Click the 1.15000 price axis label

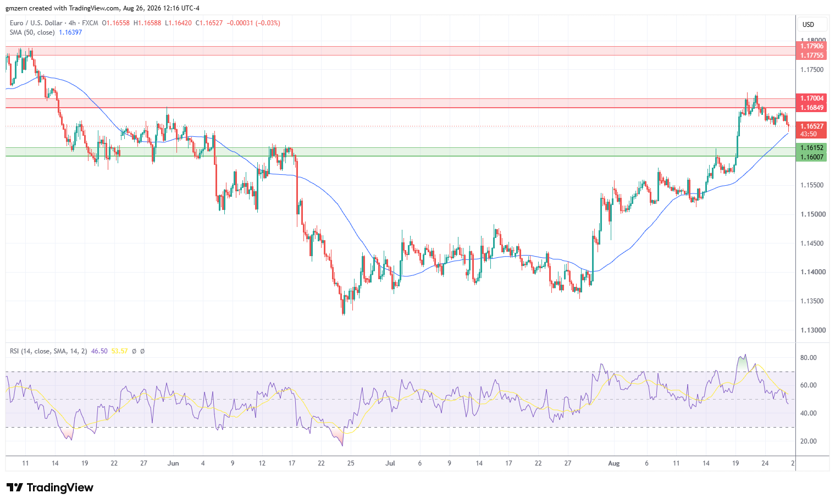pos(812,214)
